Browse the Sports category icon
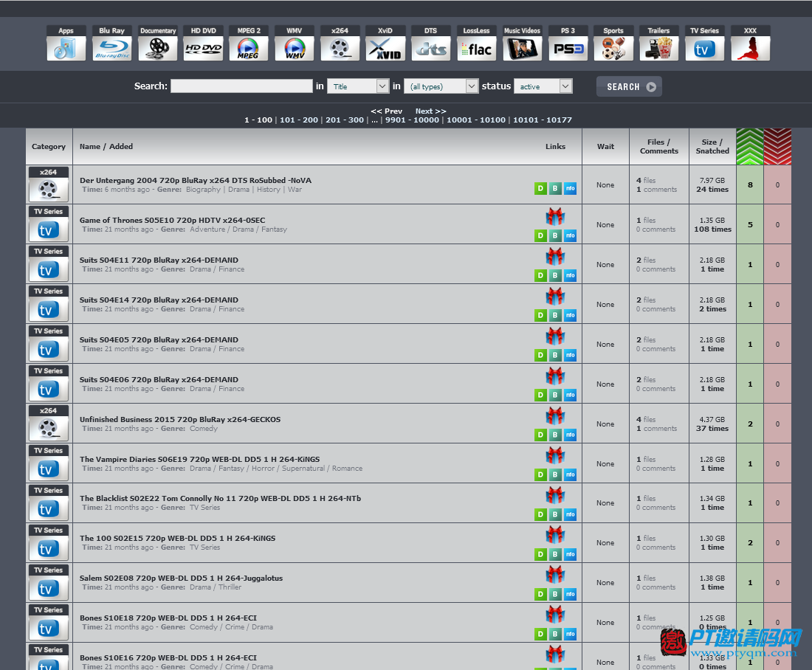This screenshot has width=812, height=670. pyautogui.click(x=613, y=43)
